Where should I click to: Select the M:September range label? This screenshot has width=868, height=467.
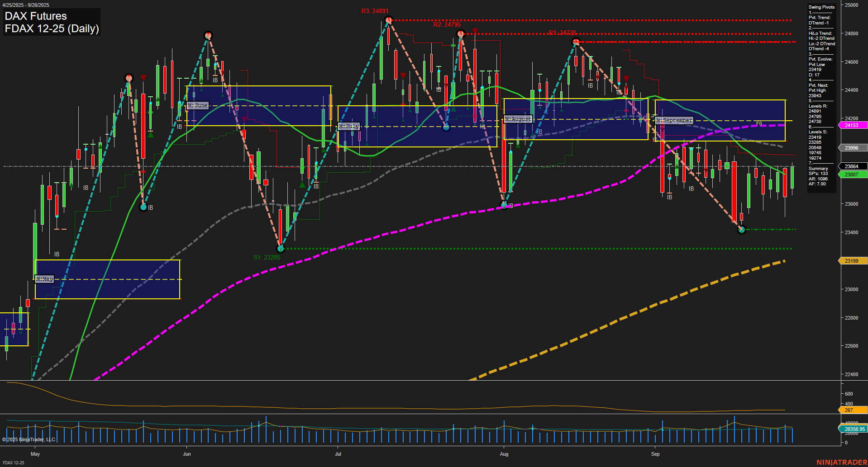(x=674, y=120)
